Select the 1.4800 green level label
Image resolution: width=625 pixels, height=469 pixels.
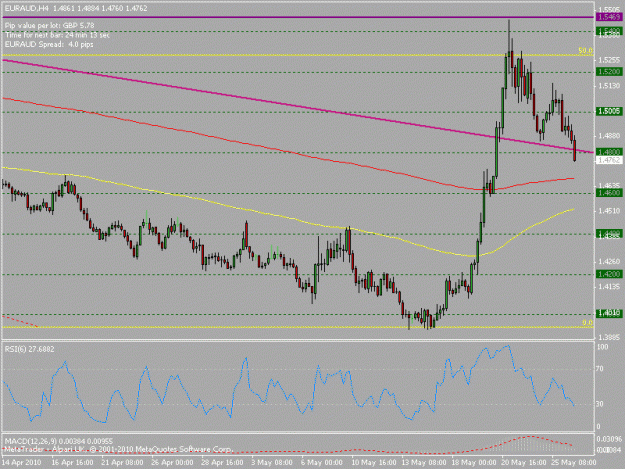609,152
